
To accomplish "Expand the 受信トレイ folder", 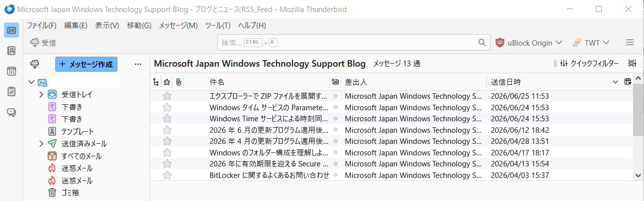I will coord(41,94).
